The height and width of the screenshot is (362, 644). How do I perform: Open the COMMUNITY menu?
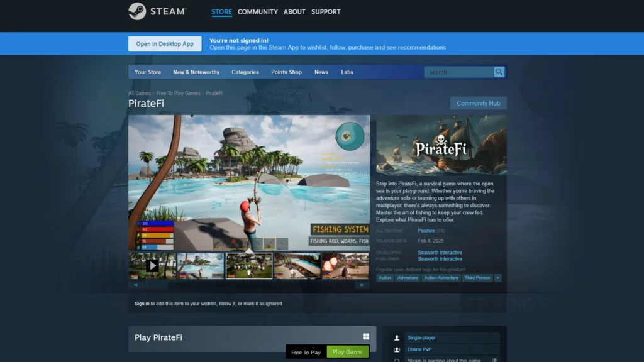[x=258, y=11]
